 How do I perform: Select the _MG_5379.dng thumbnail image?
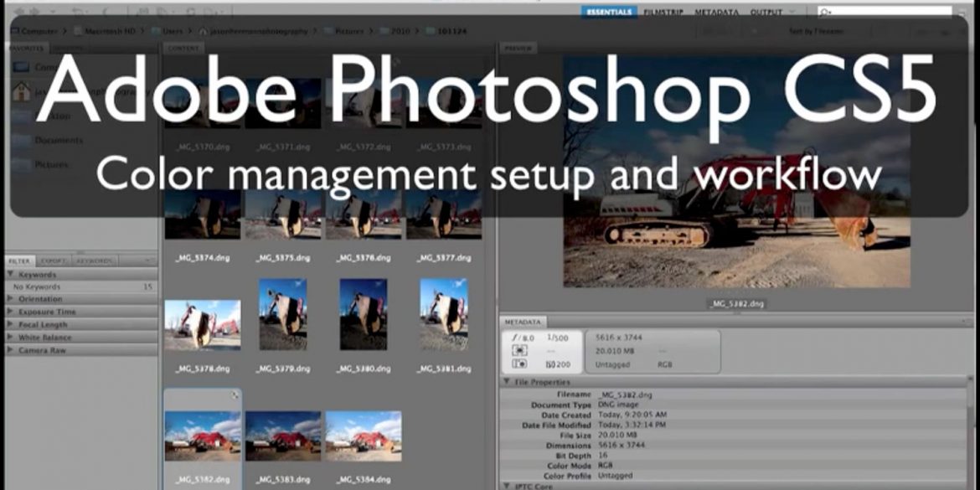click(283, 314)
